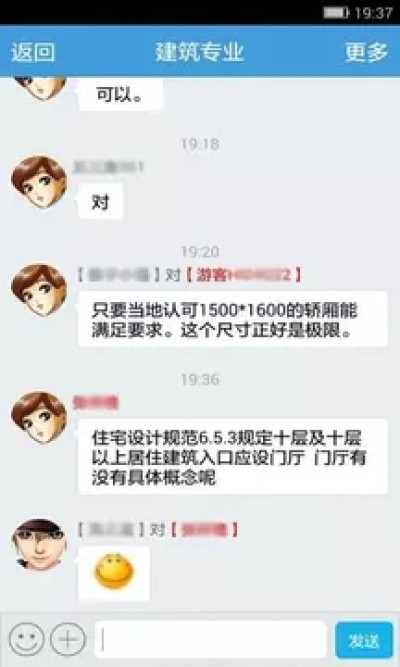Tap 返回 to go back
Viewport: 400px width, 667px height.
pyautogui.click(x=33, y=52)
